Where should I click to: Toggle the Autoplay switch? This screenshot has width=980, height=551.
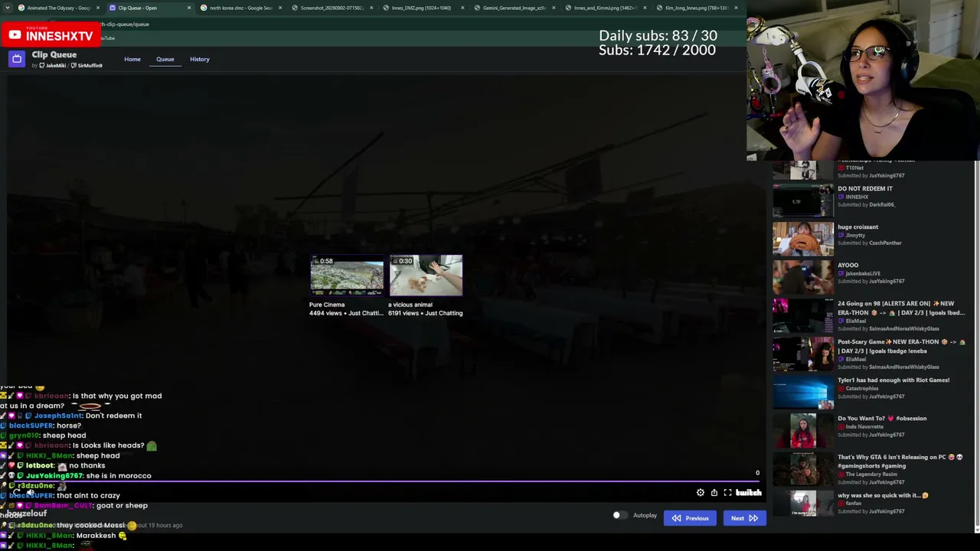coord(619,515)
